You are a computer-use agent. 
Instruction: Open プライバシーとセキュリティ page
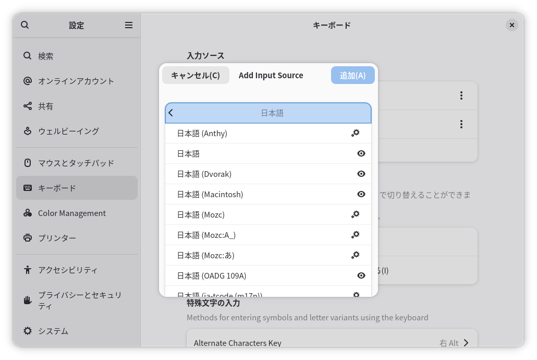coord(77,300)
